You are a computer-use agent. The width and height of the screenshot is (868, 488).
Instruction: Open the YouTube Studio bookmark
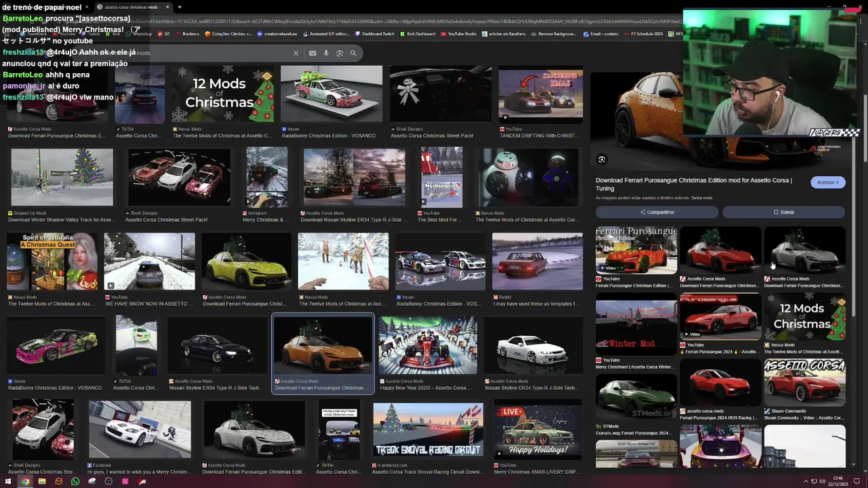459,34
